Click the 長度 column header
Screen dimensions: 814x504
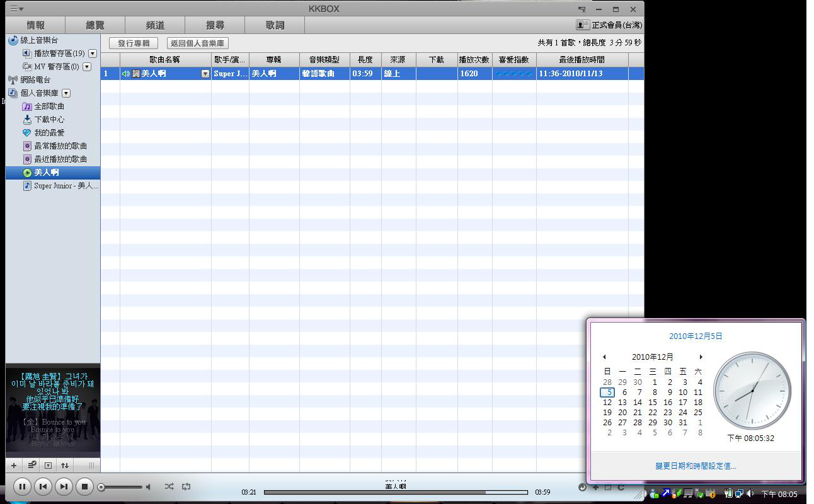(365, 60)
